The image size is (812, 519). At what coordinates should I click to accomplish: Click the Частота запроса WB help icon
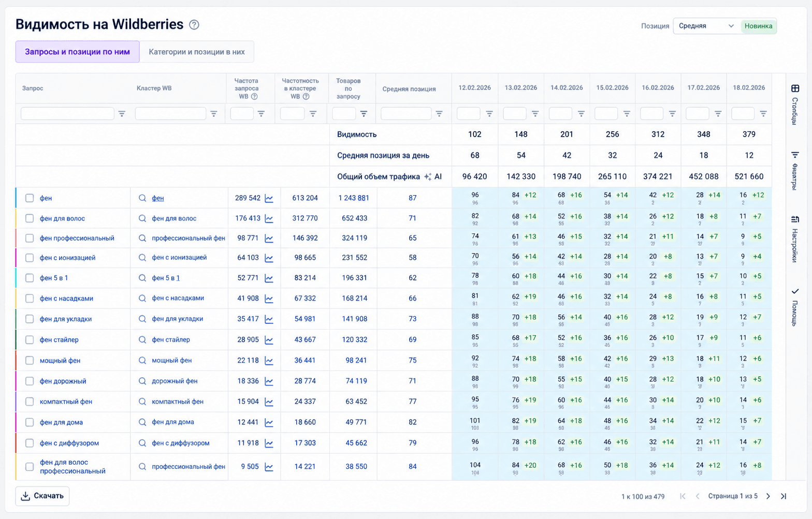tap(254, 97)
